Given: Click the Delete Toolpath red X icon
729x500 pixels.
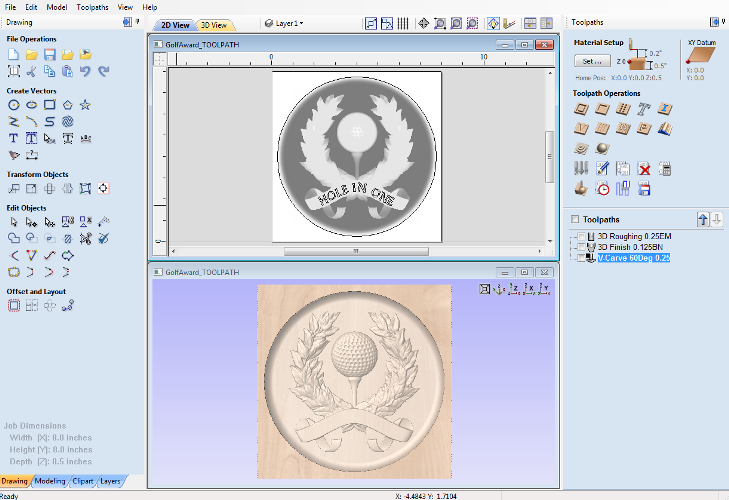Looking at the screenshot, I should click(644, 168).
